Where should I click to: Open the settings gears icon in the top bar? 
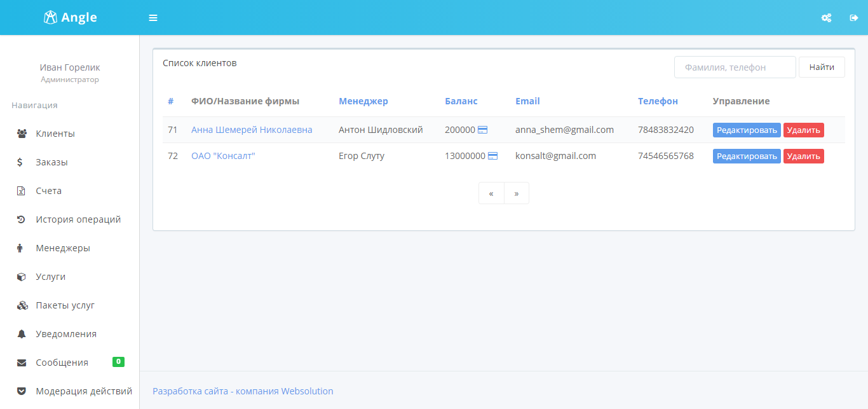coord(826,17)
